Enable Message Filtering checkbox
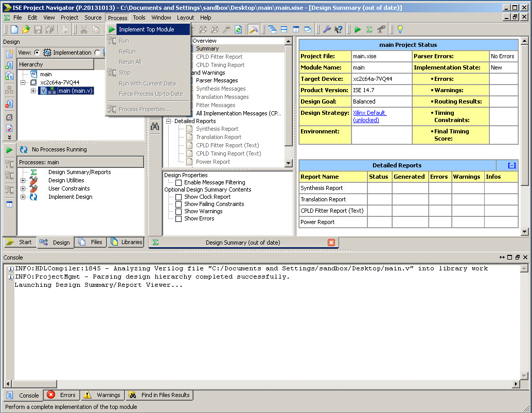This screenshot has height=413, width=532. 179,183
